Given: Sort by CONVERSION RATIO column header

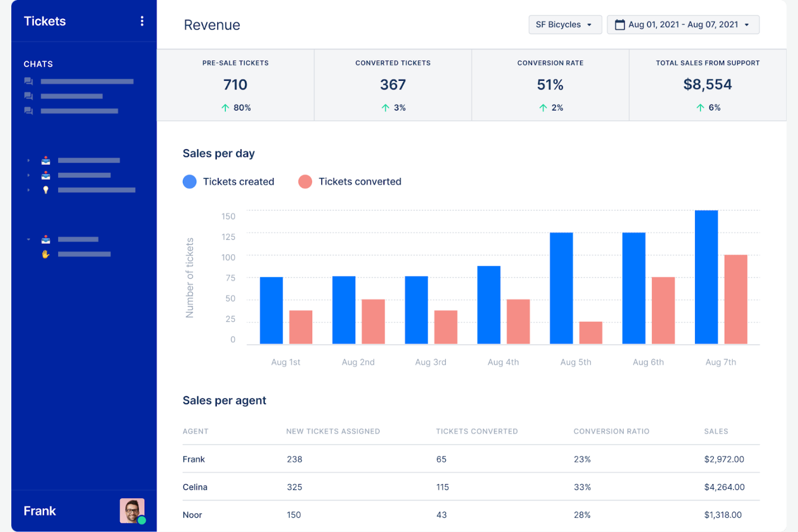Looking at the screenshot, I should tap(611, 431).
